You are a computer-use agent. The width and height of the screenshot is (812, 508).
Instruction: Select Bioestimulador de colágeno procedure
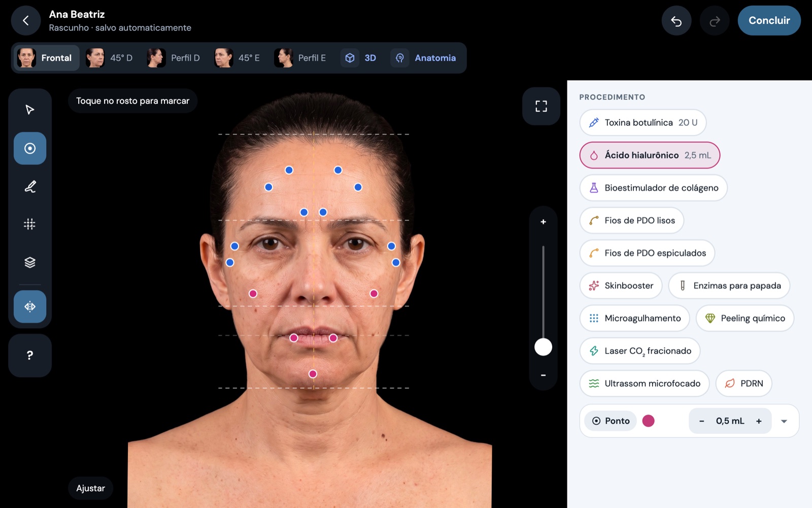click(653, 188)
